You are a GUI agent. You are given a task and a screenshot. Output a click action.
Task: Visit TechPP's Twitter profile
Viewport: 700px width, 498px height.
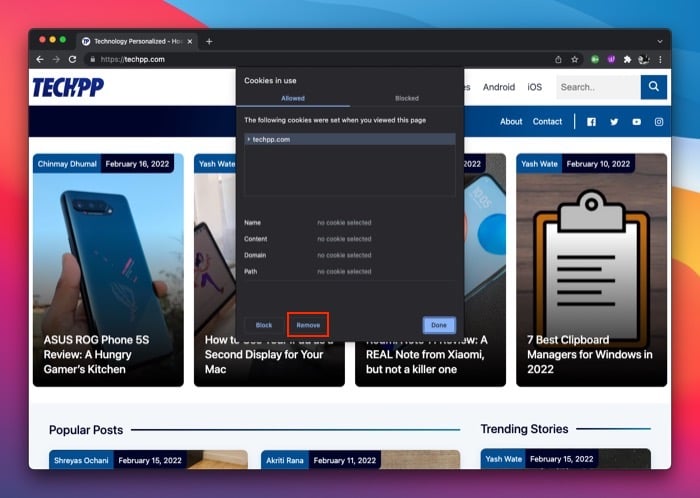[614, 122]
